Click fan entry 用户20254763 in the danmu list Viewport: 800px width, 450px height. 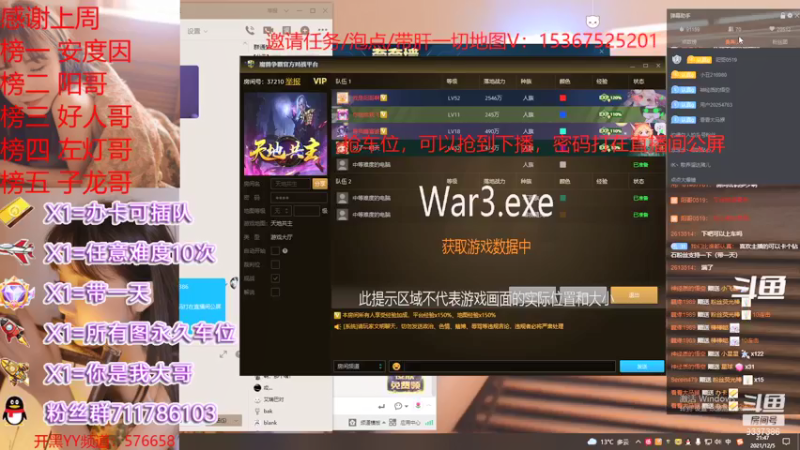coord(716,105)
